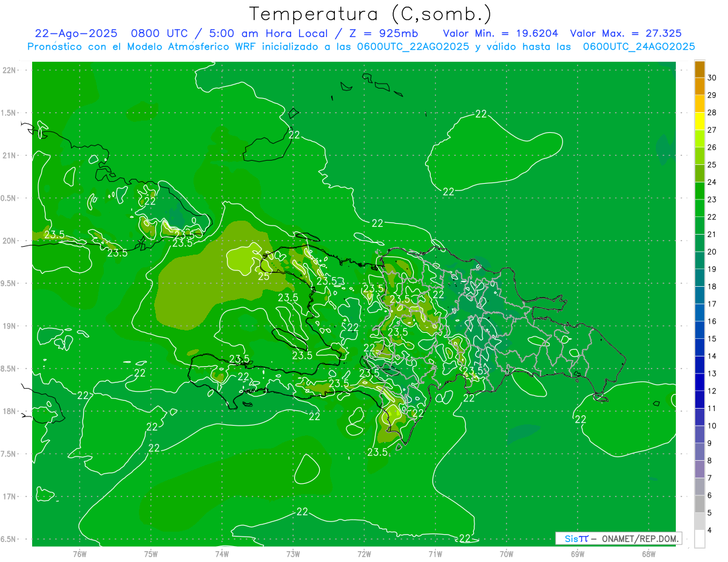Screen dimensions: 728x562
Task: Click color bar value '24'
Action: 712,182
